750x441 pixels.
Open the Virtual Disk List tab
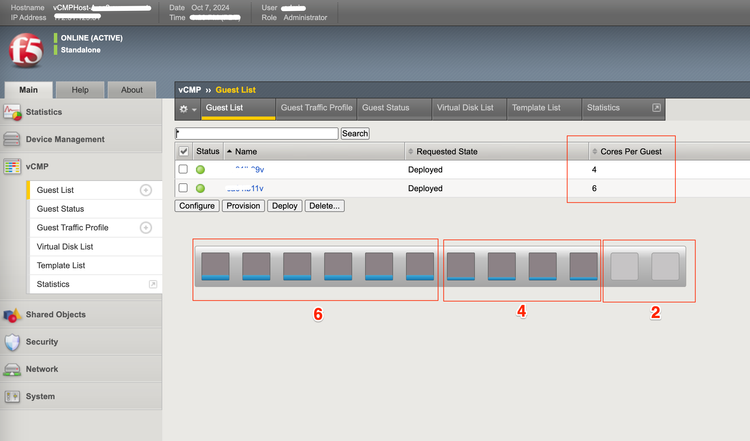468,108
